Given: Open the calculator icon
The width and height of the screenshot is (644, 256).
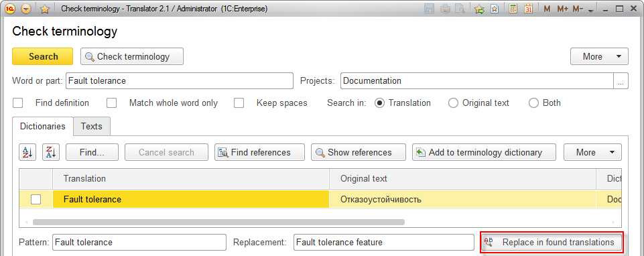Looking at the screenshot, I should click(513, 9).
